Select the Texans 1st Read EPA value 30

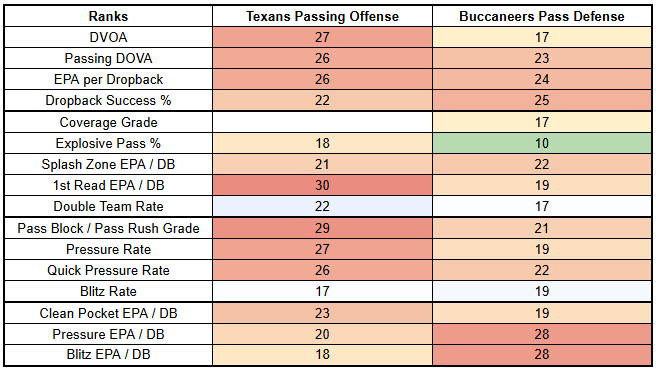[x=322, y=185]
